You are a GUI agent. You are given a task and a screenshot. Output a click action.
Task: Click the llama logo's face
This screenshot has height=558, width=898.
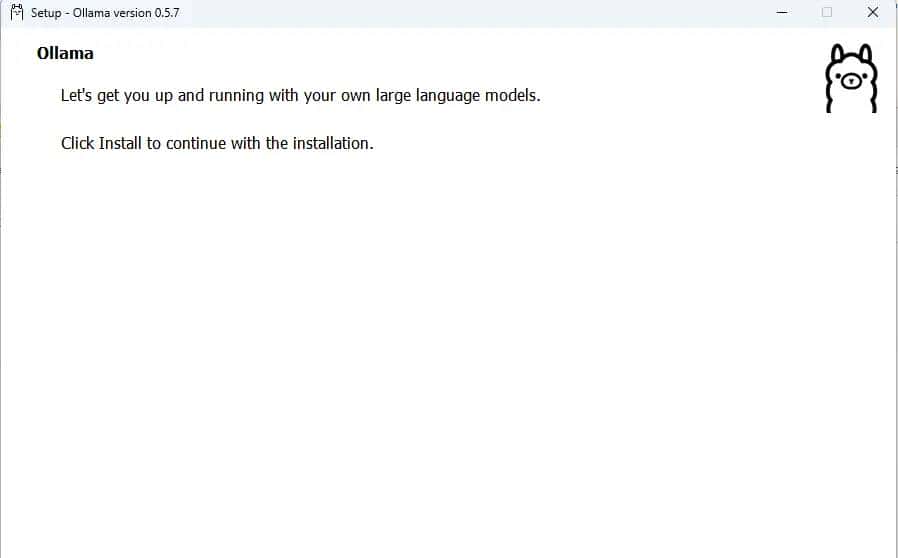[x=851, y=81]
